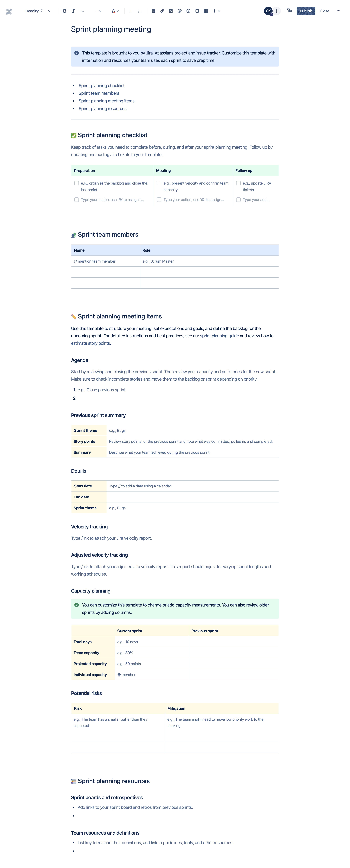Click the bullet list icon

131,11
